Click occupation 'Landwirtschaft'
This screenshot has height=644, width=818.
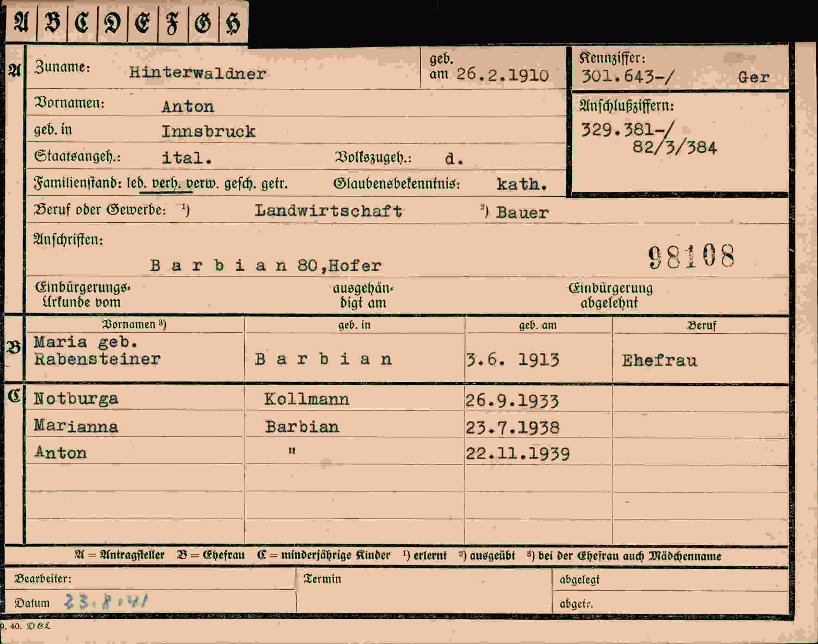point(329,210)
